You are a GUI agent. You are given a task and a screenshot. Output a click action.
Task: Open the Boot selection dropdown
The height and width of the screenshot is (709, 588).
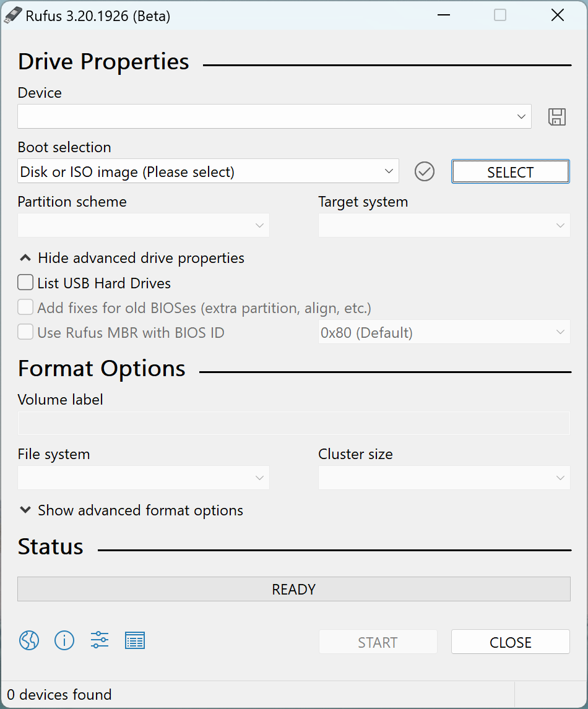[x=209, y=171]
